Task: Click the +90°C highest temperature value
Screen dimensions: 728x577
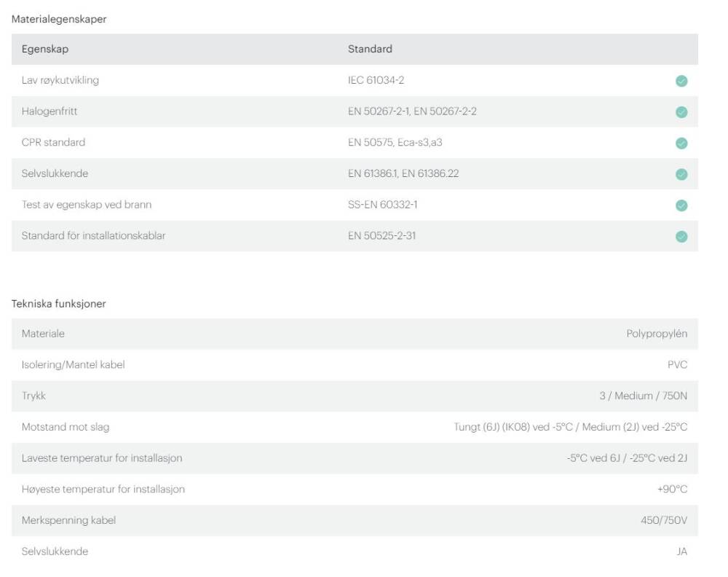Action: pos(672,489)
